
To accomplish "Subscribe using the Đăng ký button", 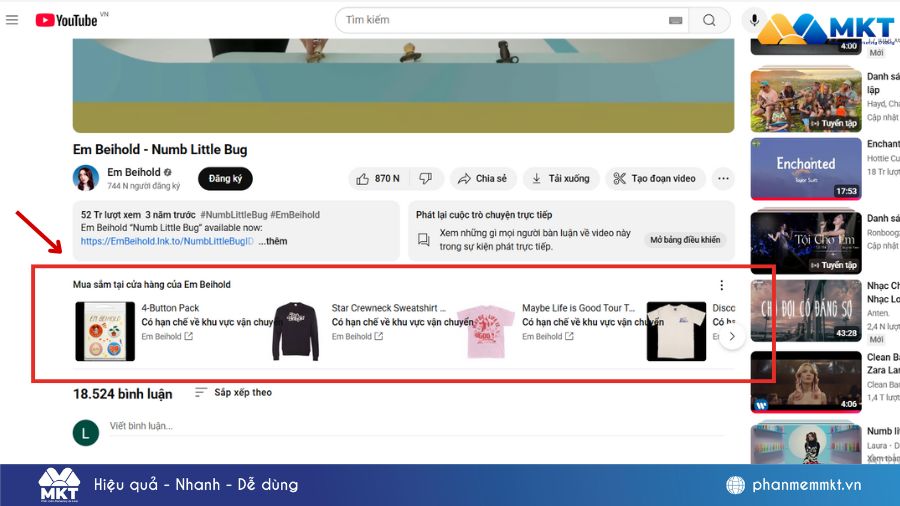I will [x=225, y=179].
